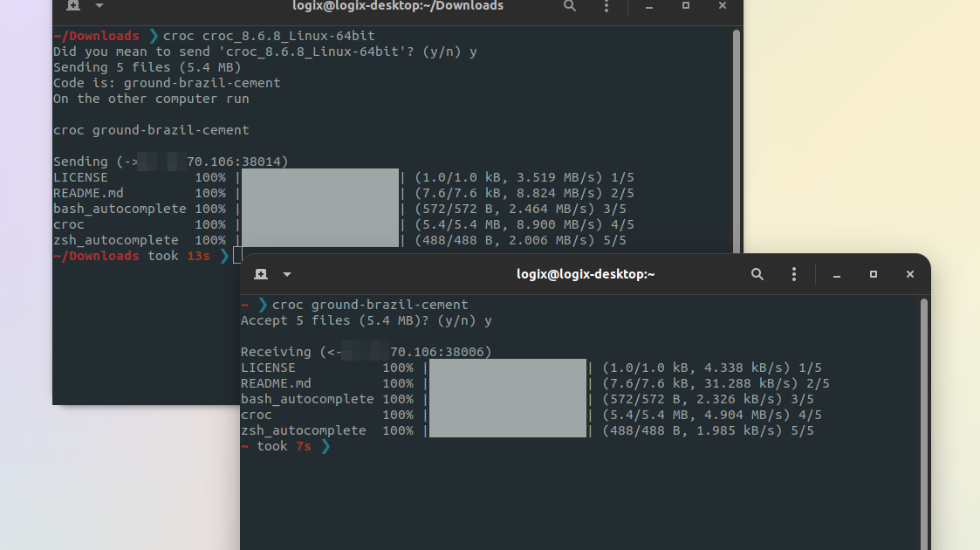Open menu of Downloads terminal window
The image size is (980, 550).
[x=607, y=5]
